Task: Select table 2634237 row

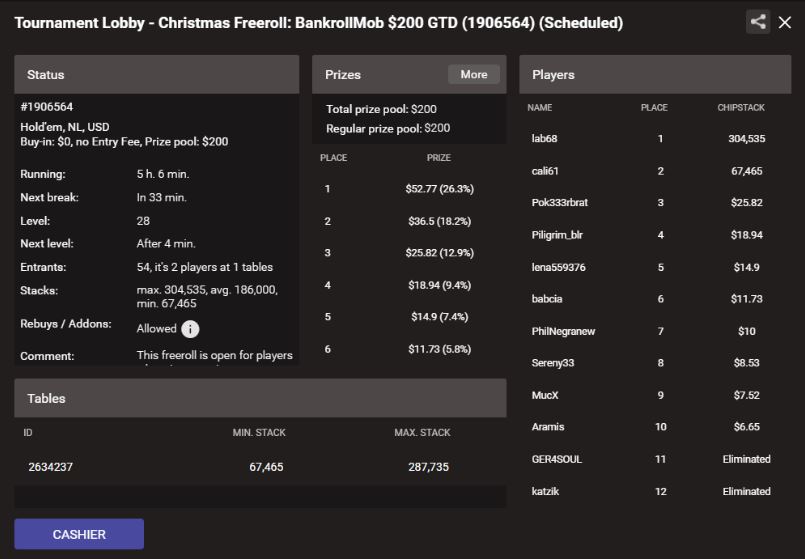Action: click(x=260, y=467)
